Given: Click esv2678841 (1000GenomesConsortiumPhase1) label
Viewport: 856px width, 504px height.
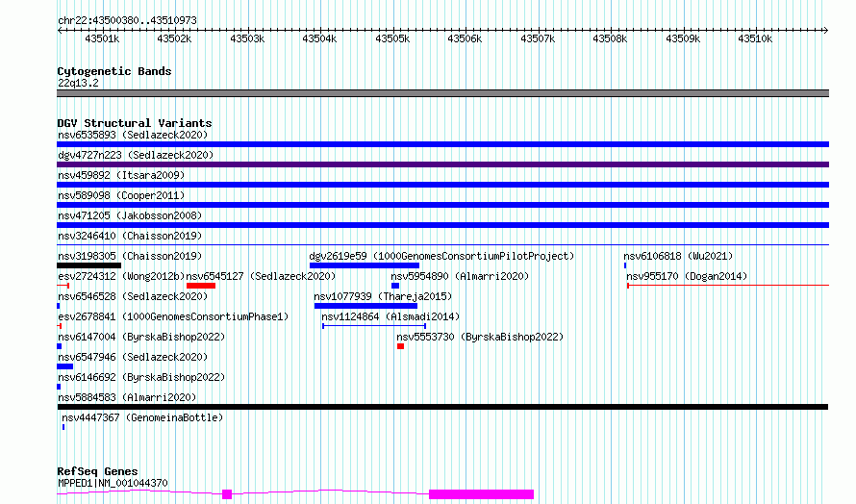Looking at the screenshot, I should click(173, 316).
